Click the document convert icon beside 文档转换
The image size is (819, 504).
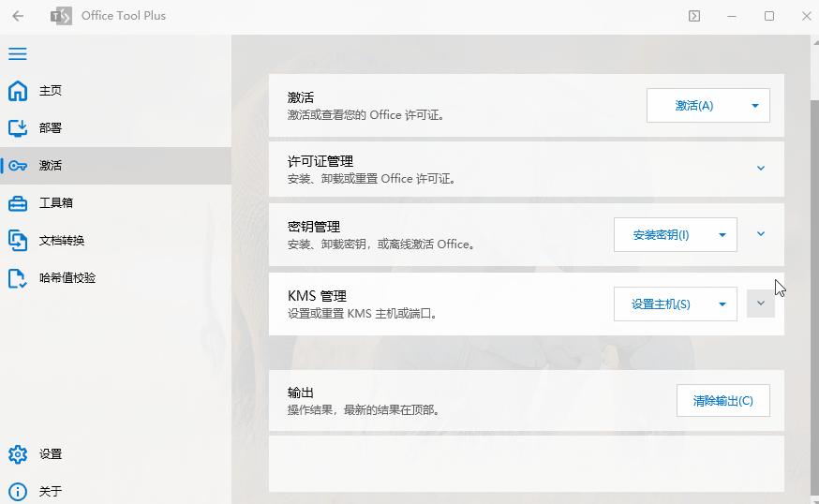pyautogui.click(x=18, y=241)
